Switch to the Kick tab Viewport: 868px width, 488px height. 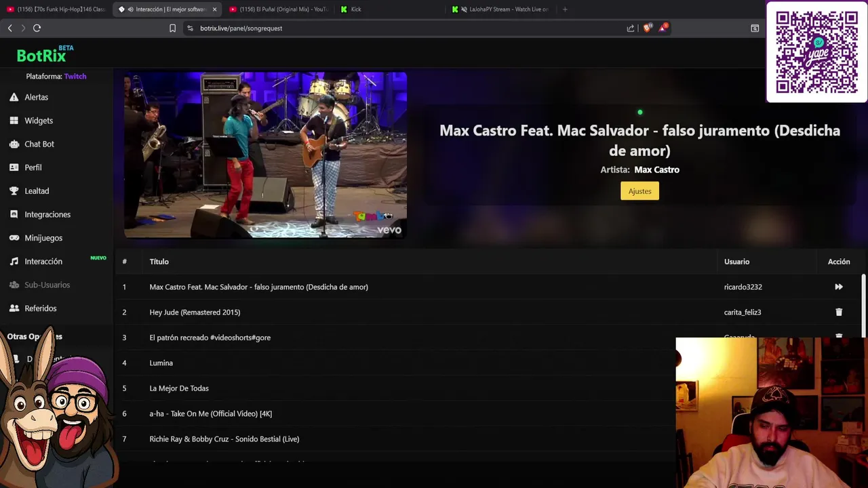(390, 9)
